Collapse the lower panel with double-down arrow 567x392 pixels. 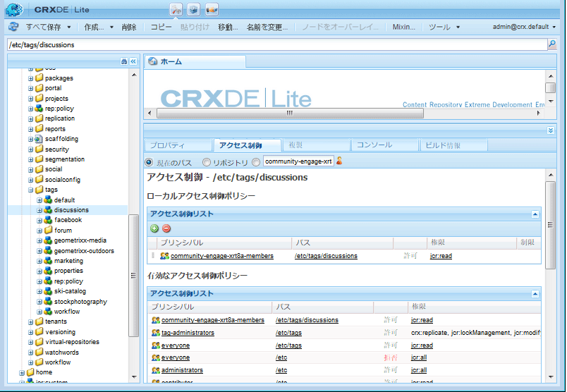(x=550, y=130)
